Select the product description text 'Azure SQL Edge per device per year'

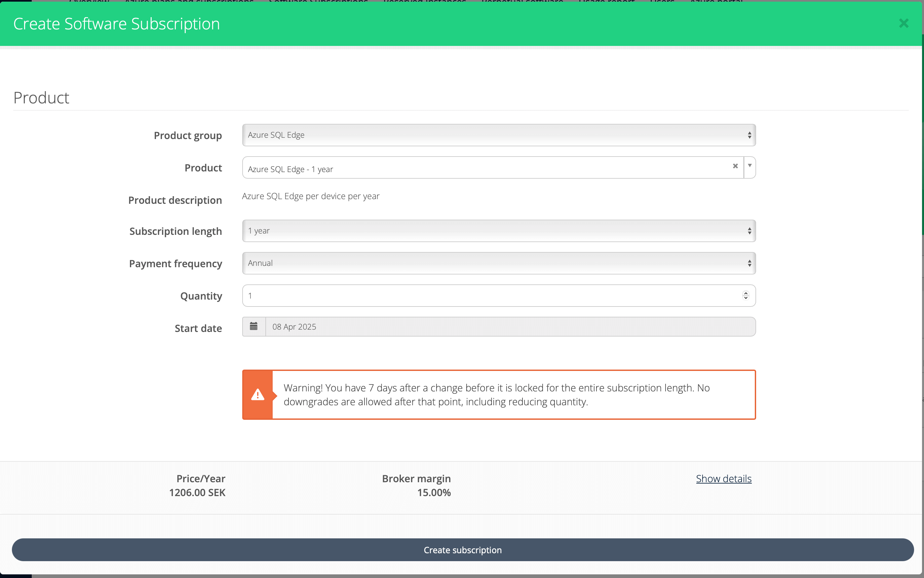pos(311,196)
